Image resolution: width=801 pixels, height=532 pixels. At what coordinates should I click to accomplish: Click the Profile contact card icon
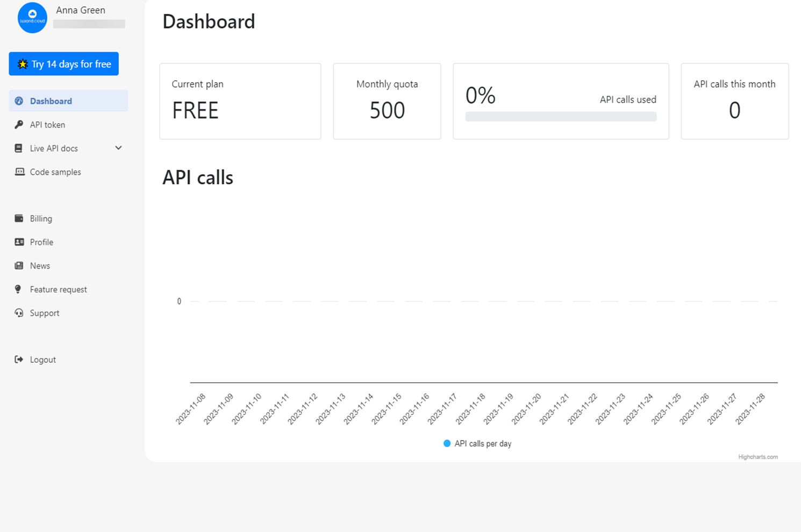click(19, 242)
